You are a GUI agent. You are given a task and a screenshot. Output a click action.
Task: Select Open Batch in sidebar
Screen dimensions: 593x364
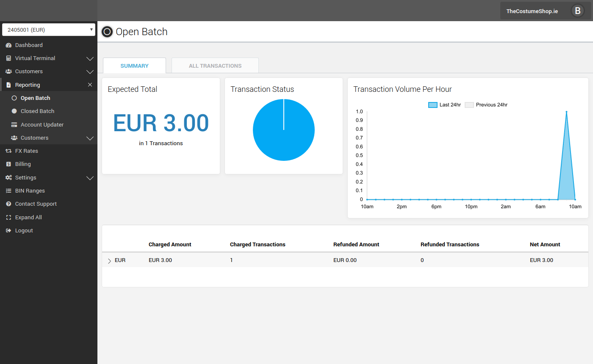[36, 98]
